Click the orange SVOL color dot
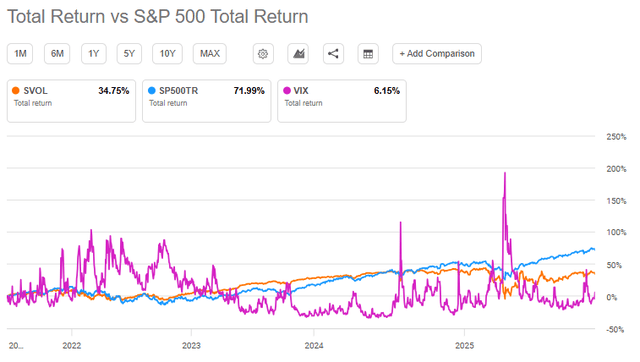Screen dimensions: 640x362 (x=16, y=91)
